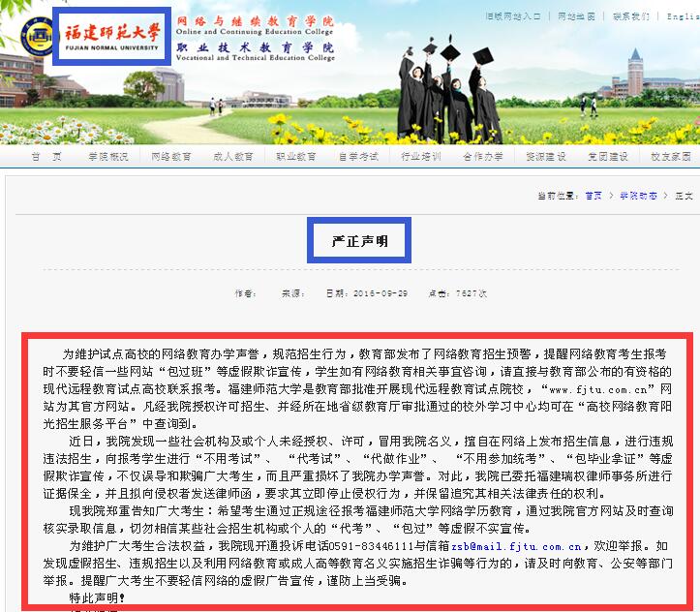Image resolution: width=700 pixels, height=612 pixels.
Task: Click the graduates in gowns banner photo
Action: click(x=448, y=91)
